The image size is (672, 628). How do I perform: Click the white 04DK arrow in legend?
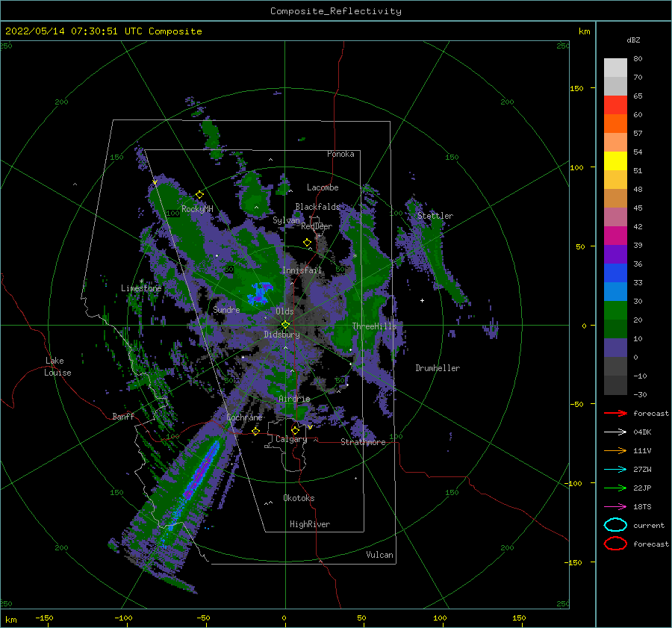point(615,432)
